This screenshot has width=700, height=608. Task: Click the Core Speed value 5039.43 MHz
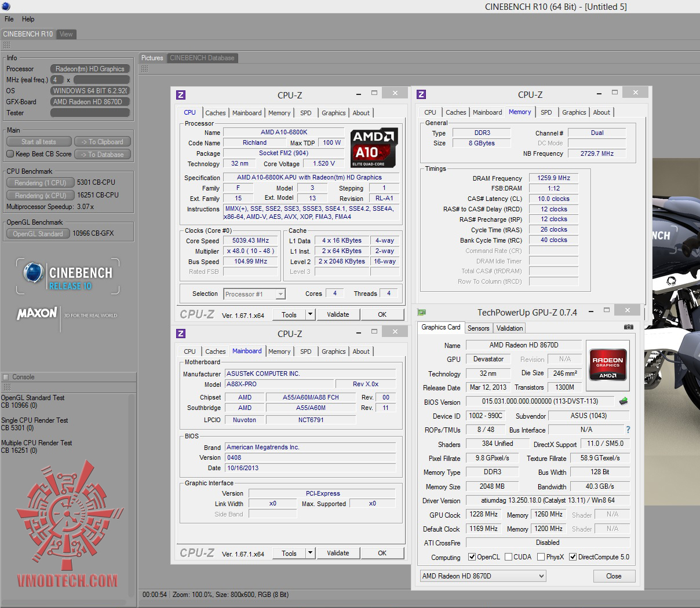point(250,240)
